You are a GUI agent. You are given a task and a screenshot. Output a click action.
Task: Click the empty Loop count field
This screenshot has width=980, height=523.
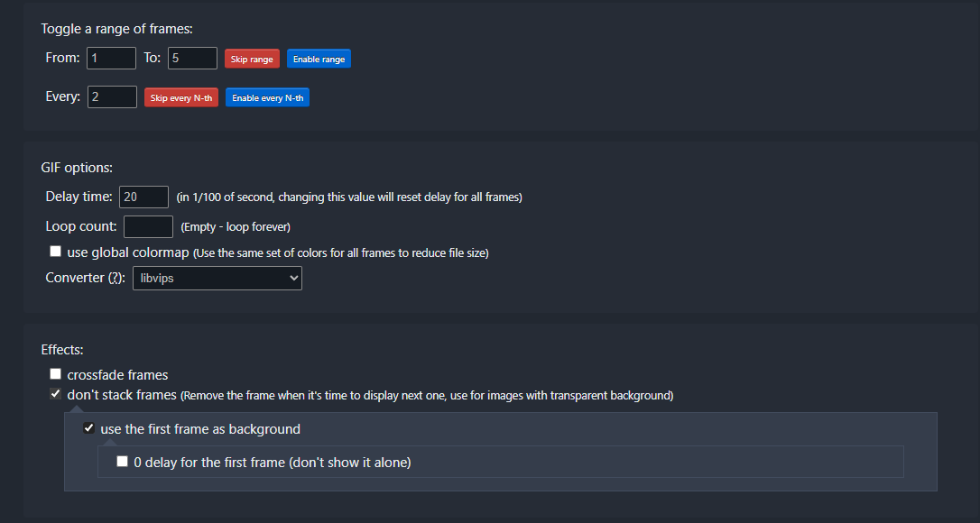tap(148, 226)
